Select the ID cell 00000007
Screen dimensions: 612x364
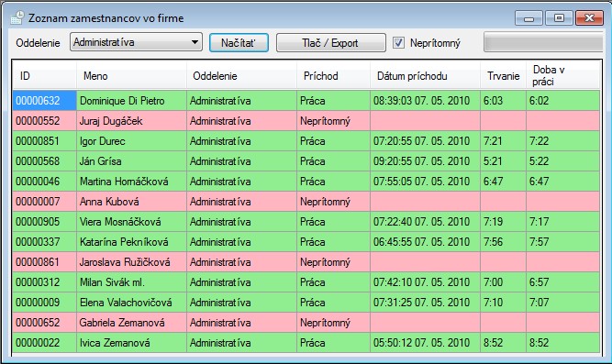pyautogui.click(x=44, y=202)
